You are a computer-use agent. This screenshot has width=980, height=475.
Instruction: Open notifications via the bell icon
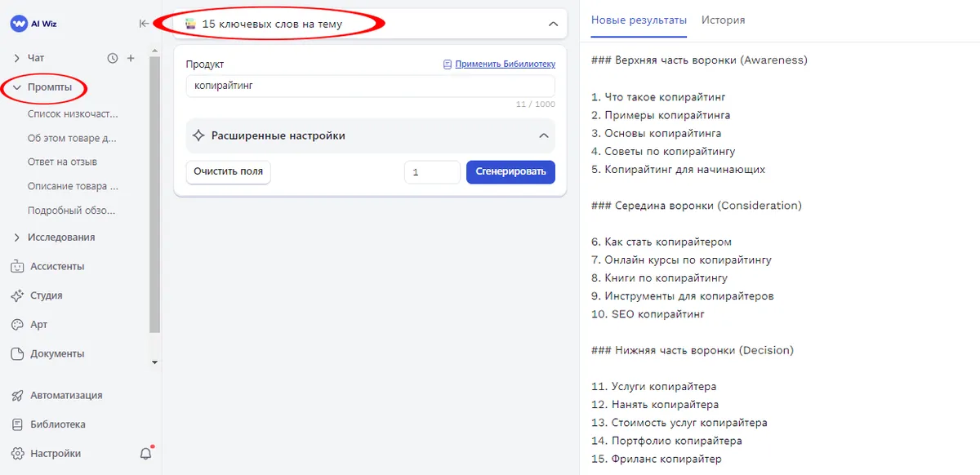tap(145, 453)
